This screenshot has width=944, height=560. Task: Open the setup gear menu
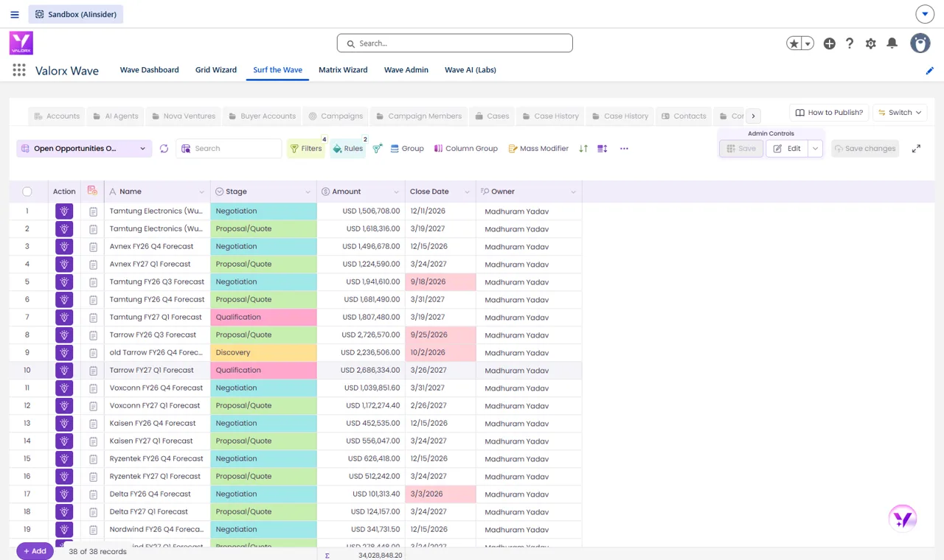point(871,43)
